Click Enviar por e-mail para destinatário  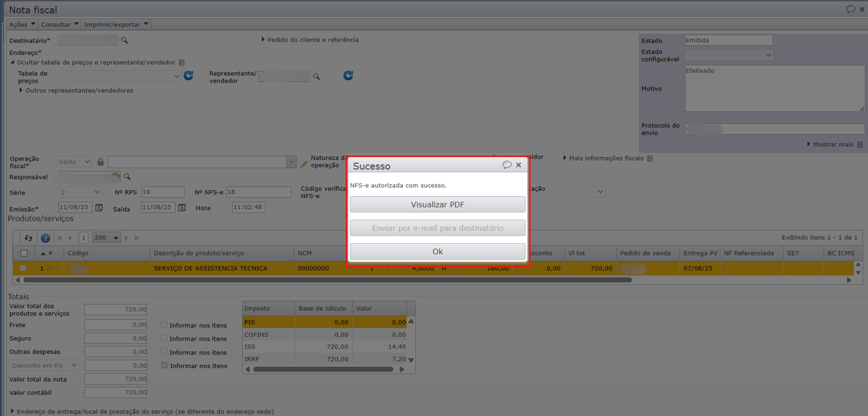pyautogui.click(x=438, y=227)
